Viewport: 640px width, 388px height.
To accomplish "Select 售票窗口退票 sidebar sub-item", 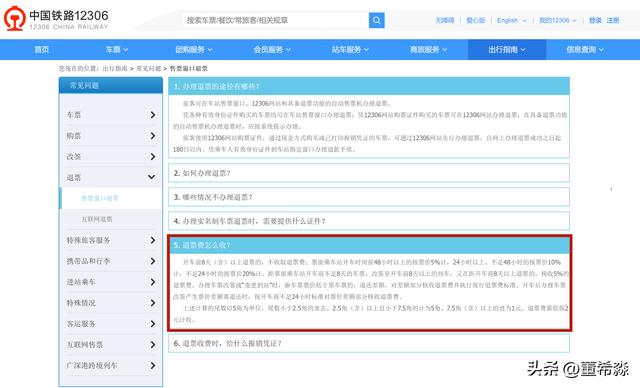I will pos(100,198).
